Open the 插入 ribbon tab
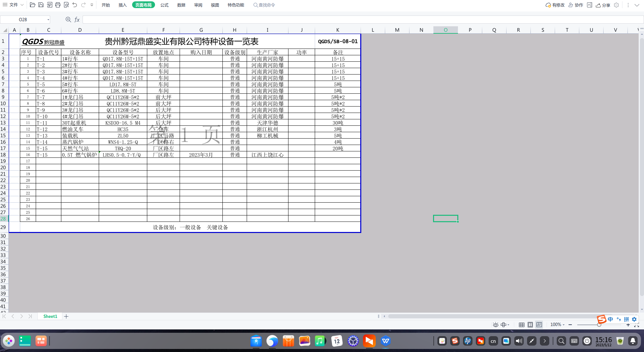The width and height of the screenshot is (644, 352). pos(122,5)
